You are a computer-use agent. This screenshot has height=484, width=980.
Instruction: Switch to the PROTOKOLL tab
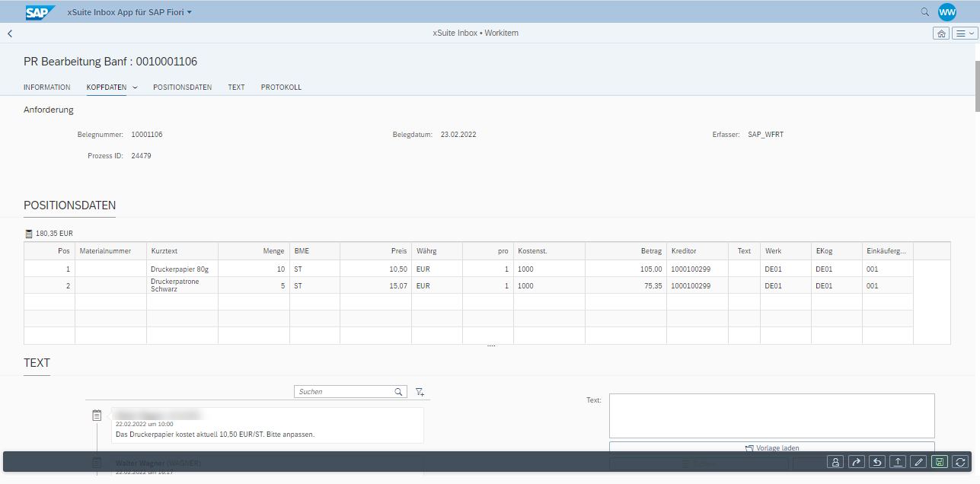pos(281,87)
